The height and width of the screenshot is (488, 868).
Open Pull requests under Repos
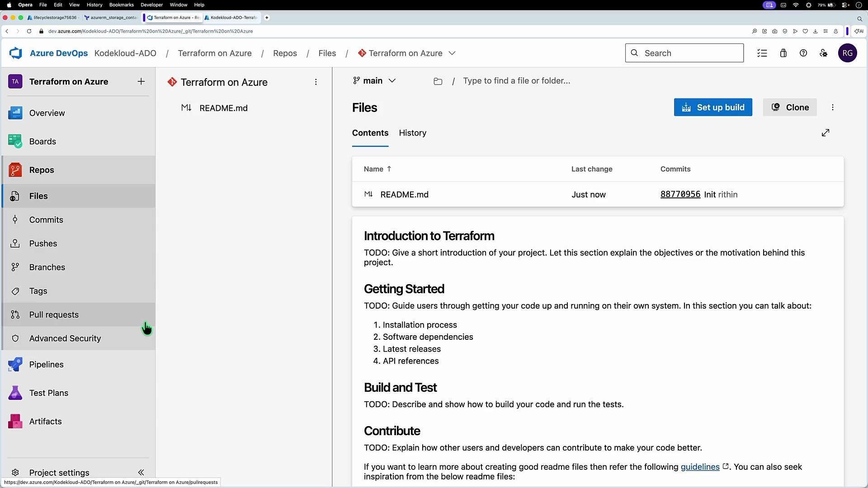tap(79, 314)
